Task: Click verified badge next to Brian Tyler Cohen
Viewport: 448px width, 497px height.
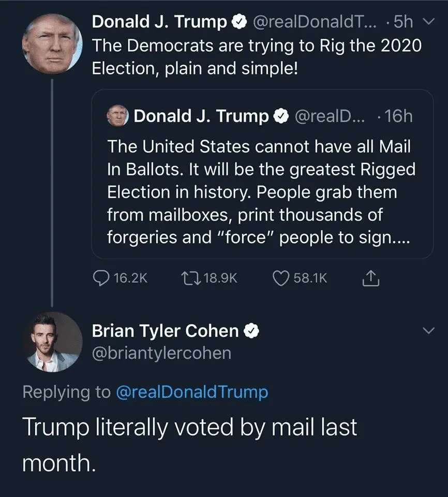Action: click(x=251, y=330)
